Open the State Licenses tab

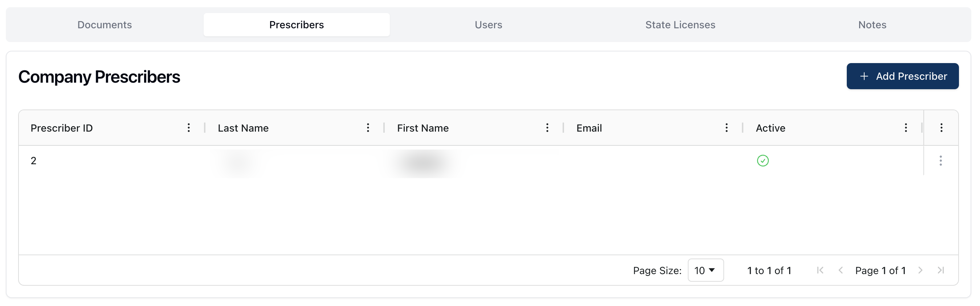point(680,25)
